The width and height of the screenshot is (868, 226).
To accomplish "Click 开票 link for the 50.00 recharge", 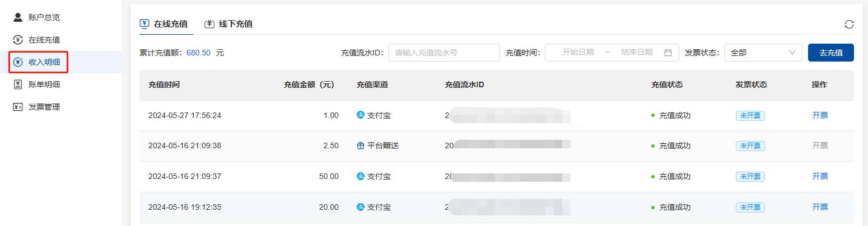I will pyautogui.click(x=820, y=176).
